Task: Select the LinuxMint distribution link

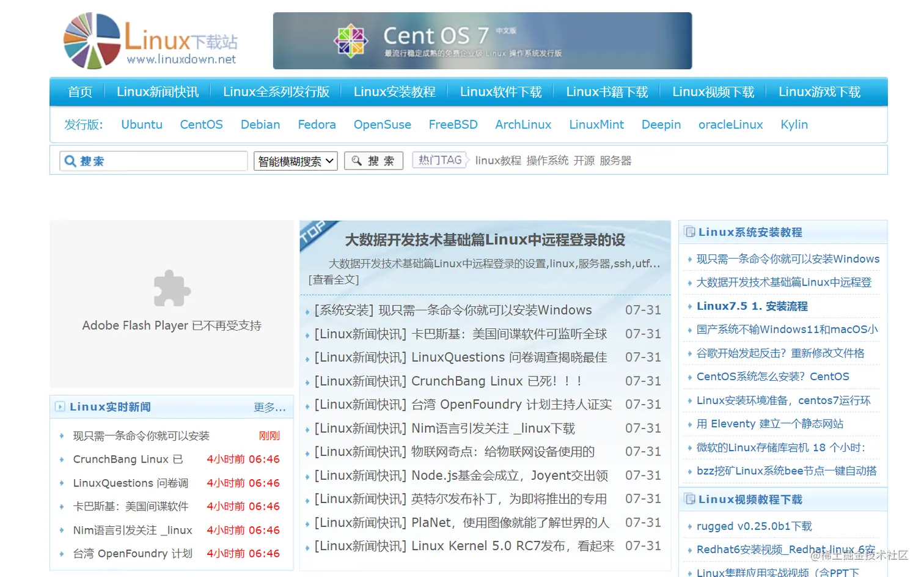Action: [596, 125]
